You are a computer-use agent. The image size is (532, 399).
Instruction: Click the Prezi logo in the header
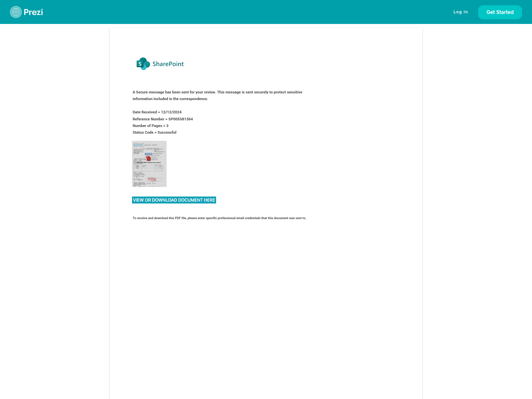(26, 12)
